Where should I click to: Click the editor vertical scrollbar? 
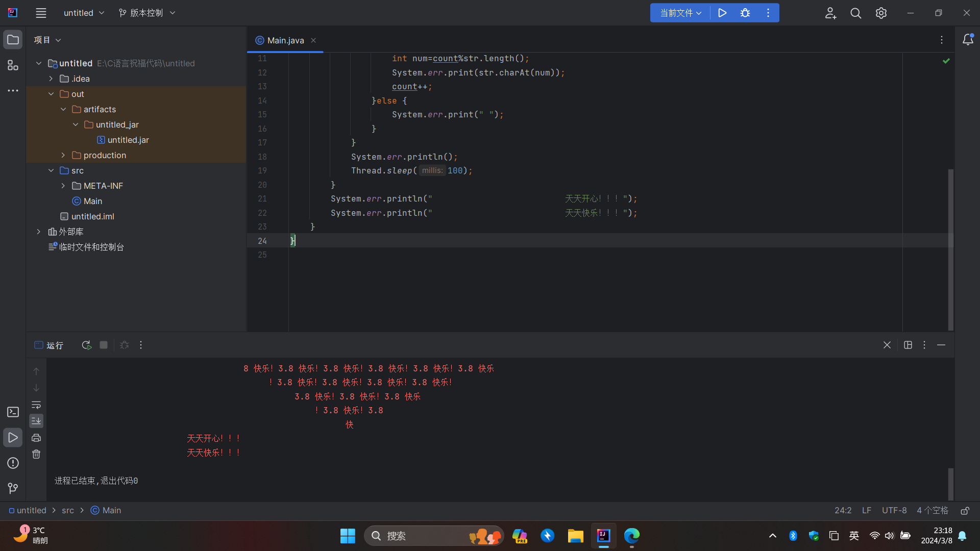point(950,250)
